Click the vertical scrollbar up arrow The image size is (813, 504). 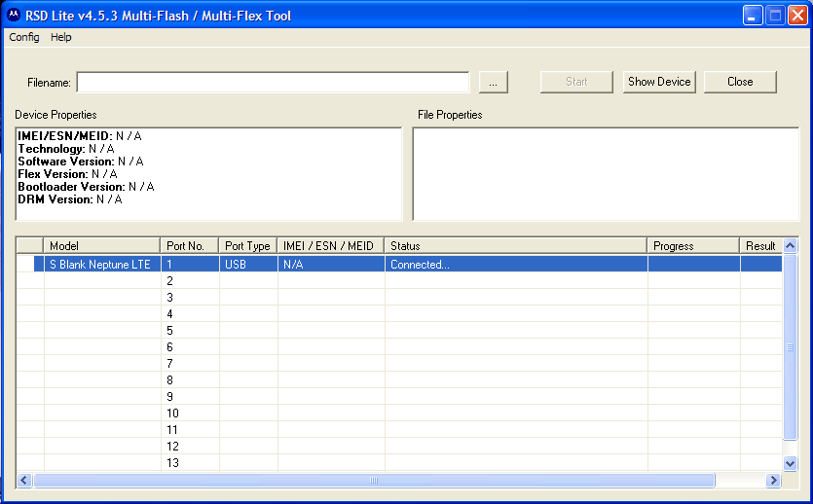(790, 245)
